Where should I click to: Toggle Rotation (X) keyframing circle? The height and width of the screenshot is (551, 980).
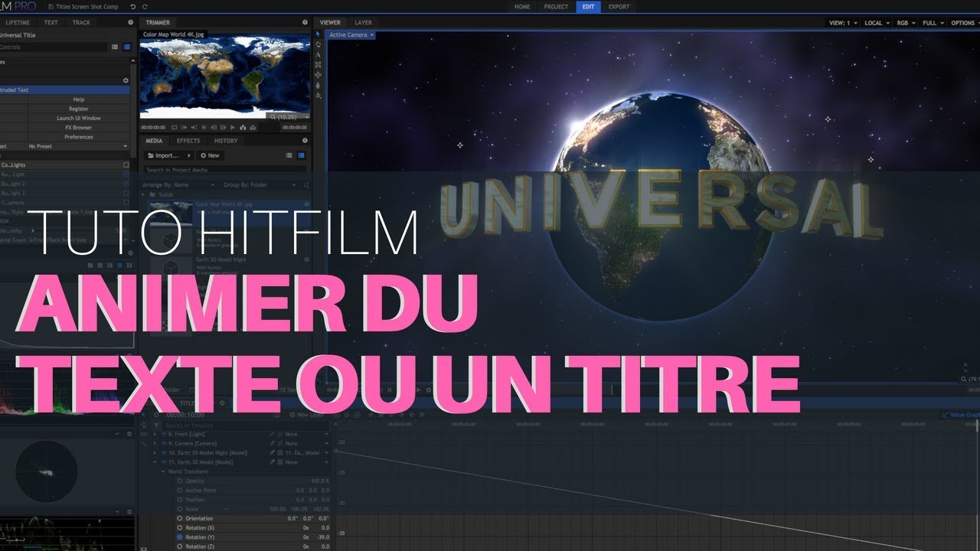179,527
